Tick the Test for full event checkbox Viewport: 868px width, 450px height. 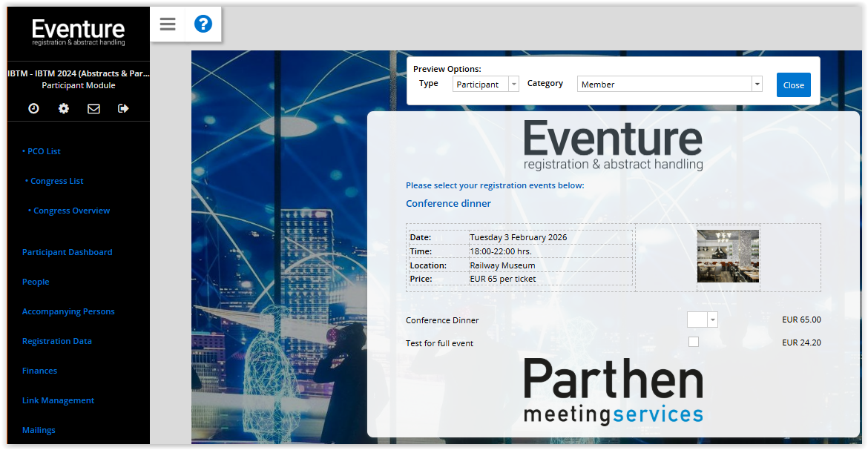[x=694, y=342]
